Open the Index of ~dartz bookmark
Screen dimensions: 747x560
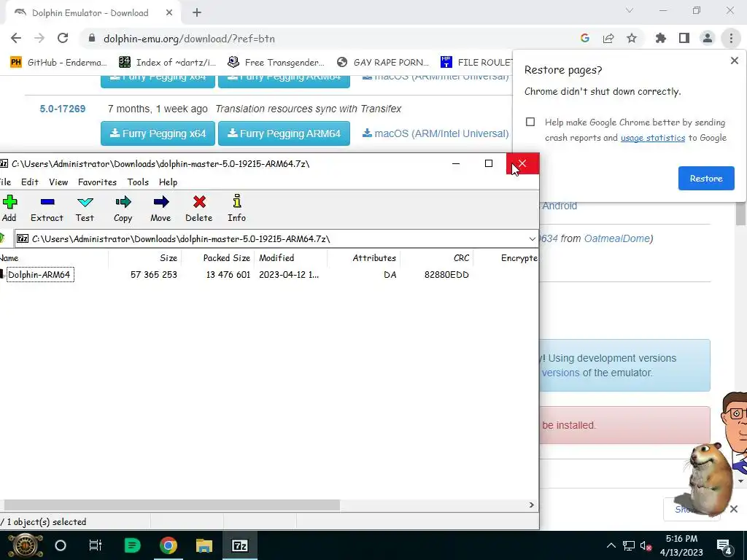[x=168, y=62]
